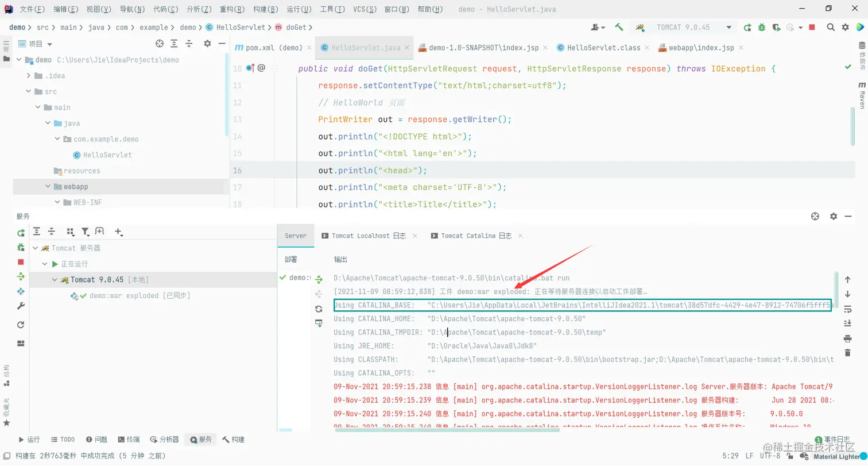This screenshot has width=868, height=466.
Task: Click the locate file target icon in Project panel
Action: [x=160, y=44]
